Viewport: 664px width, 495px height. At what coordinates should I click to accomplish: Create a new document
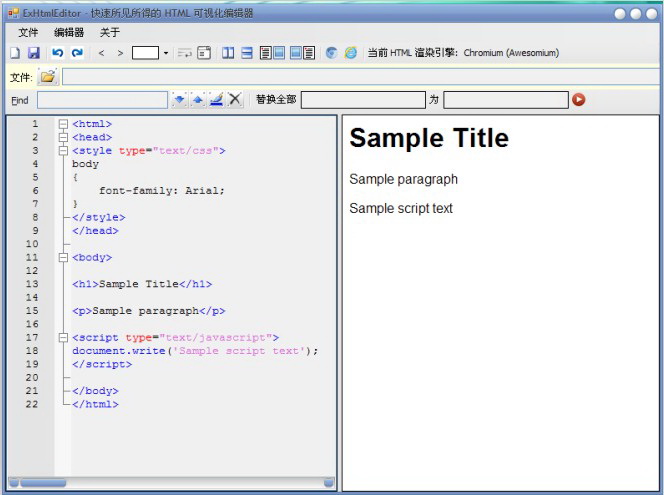tap(15, 53)
